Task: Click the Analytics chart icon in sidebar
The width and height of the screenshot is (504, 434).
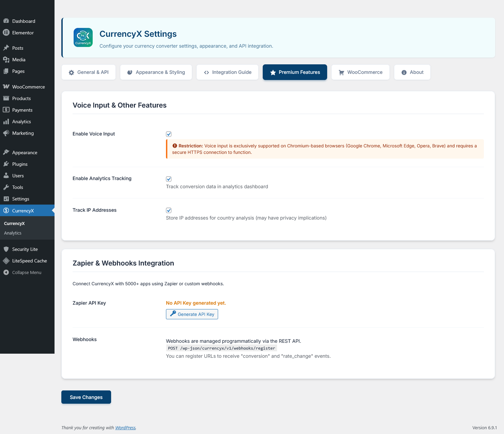Action: [x=6, y=122]
